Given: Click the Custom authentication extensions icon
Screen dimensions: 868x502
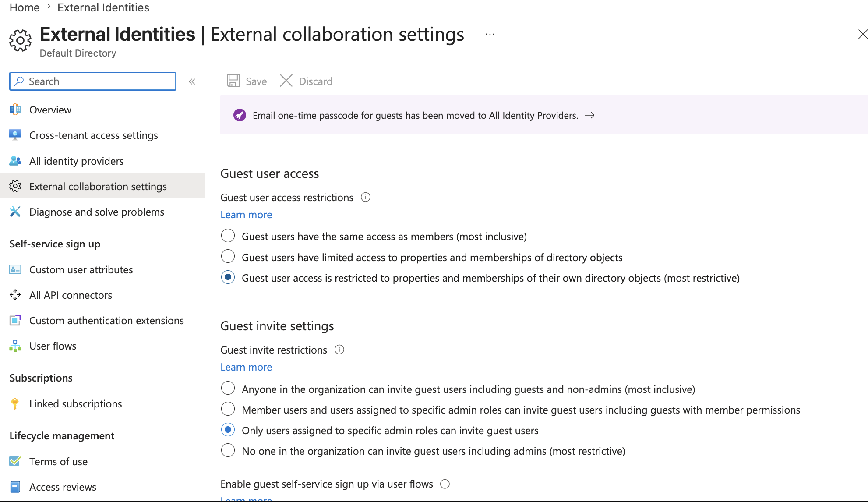Looking at the screenshot, I should click(x=15, y=320).
